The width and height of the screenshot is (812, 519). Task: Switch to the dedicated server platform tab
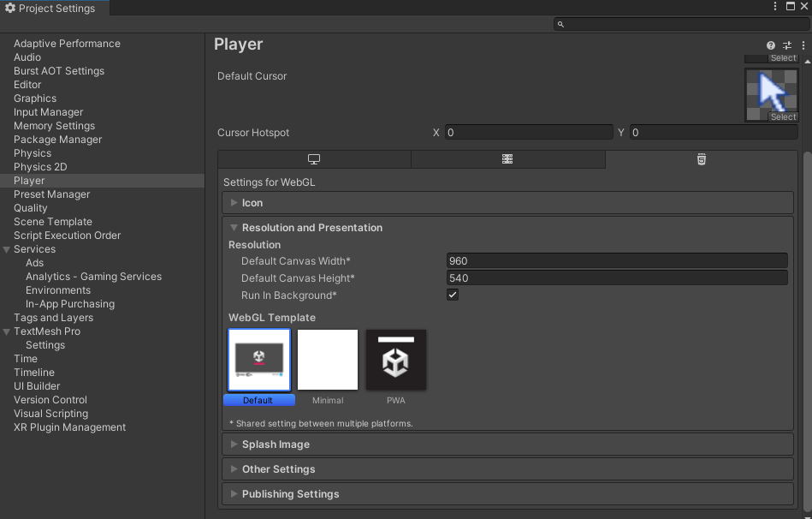tap(507, 159)
